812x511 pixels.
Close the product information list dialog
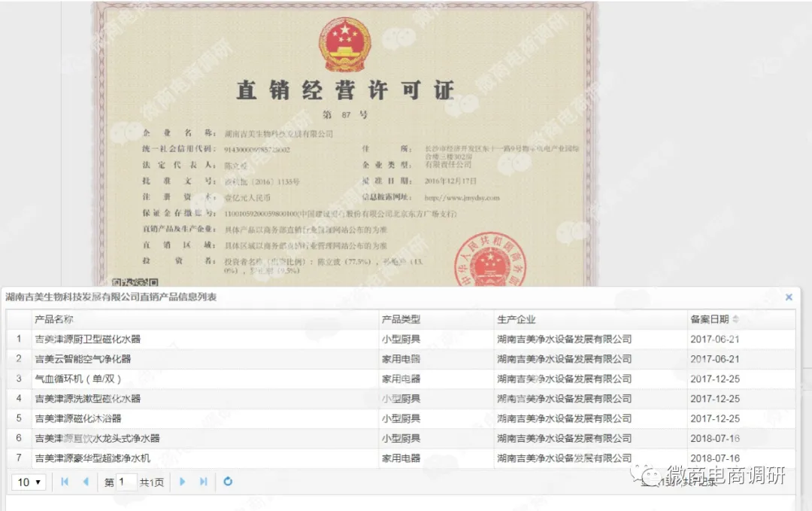[x=789, y=297]
